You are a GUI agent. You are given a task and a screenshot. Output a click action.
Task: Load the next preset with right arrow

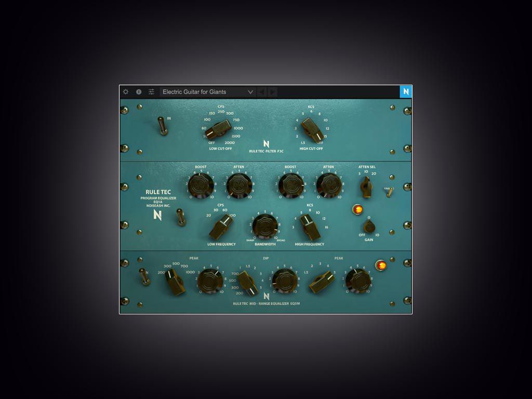273,92
